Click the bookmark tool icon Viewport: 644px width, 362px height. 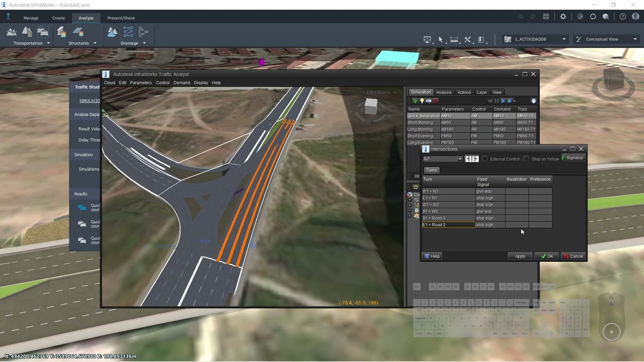click(x=481, y=40)
